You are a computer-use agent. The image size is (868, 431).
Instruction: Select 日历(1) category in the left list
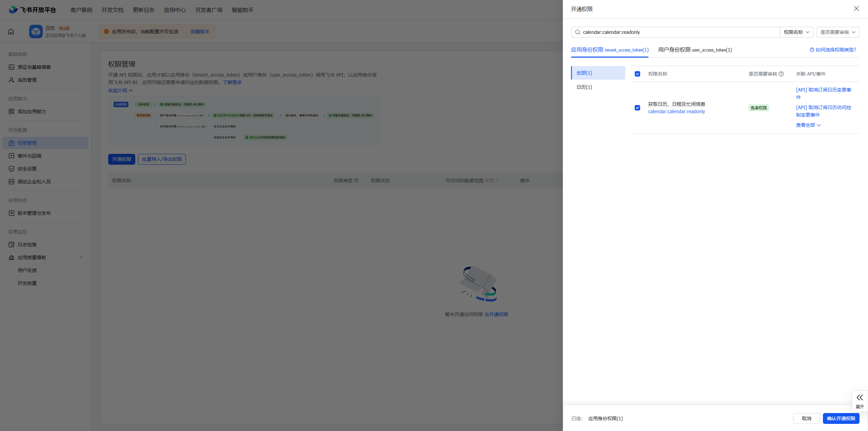[584, 87]
